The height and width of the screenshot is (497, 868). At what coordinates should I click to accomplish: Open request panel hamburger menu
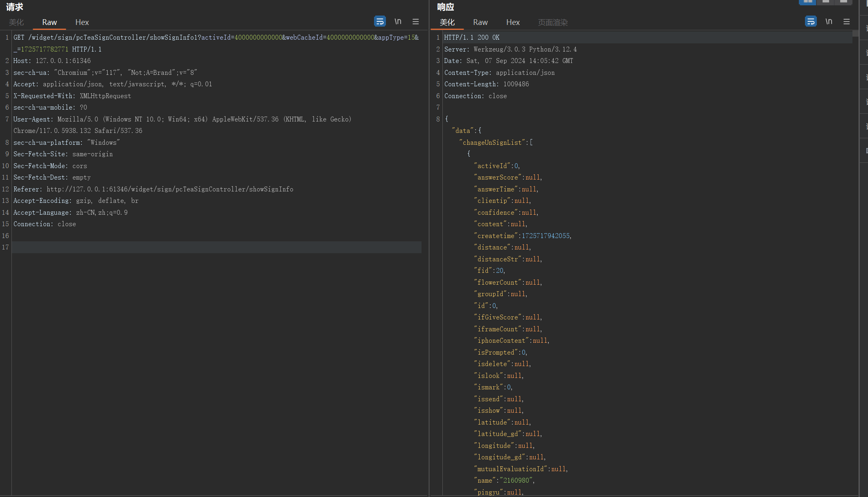coord(415,21)
